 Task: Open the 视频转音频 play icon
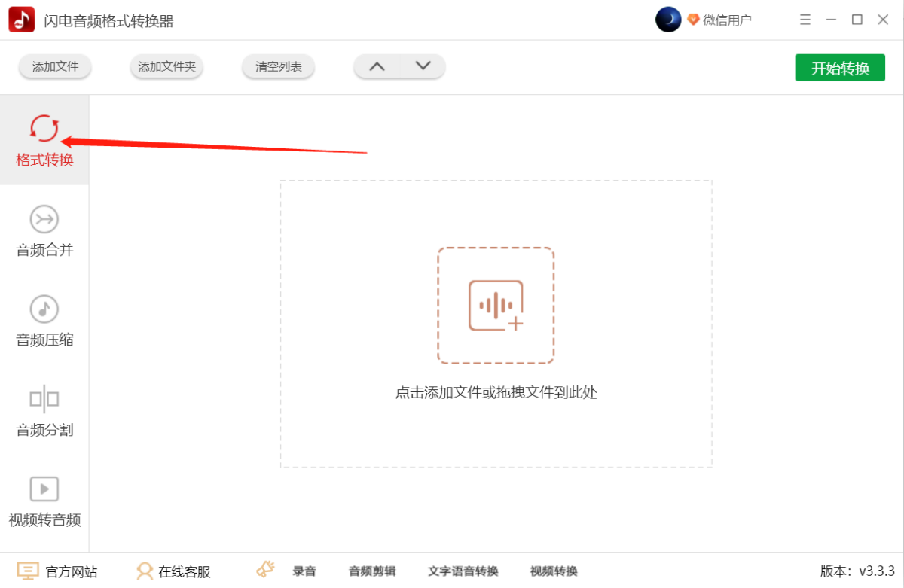coord(44,489)
